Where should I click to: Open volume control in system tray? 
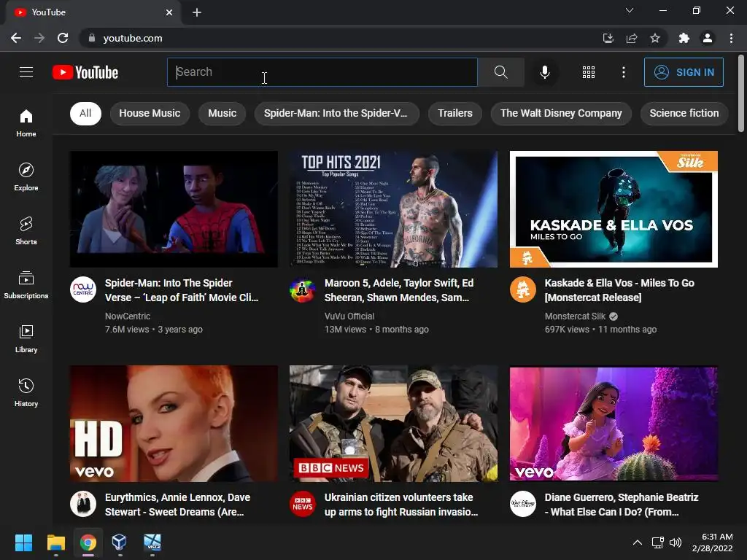point(675,542)
